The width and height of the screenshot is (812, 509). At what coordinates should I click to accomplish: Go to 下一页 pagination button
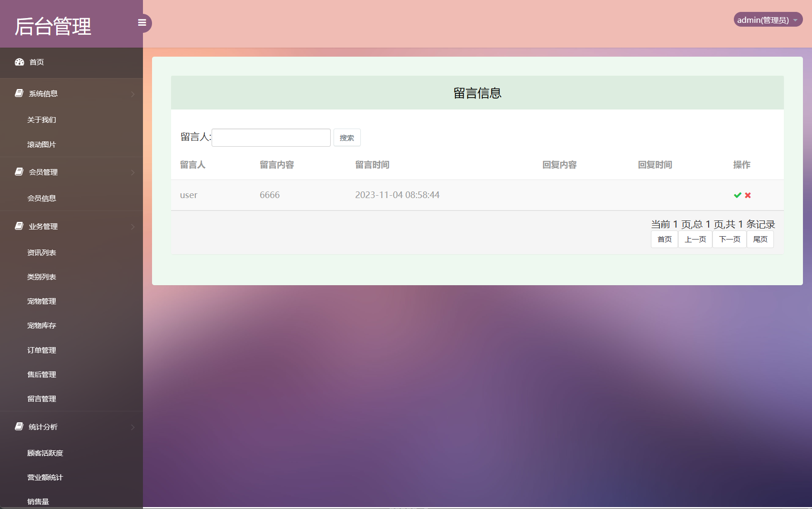tap(729, 239)
